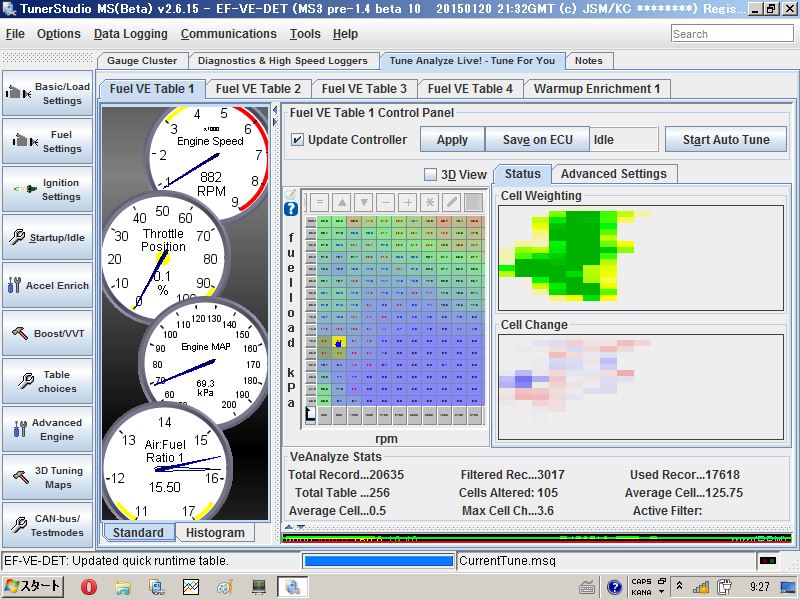Viewport: 800px width, 600px height.
Task: Open the Advanced Settings tab
Action: 614,174
